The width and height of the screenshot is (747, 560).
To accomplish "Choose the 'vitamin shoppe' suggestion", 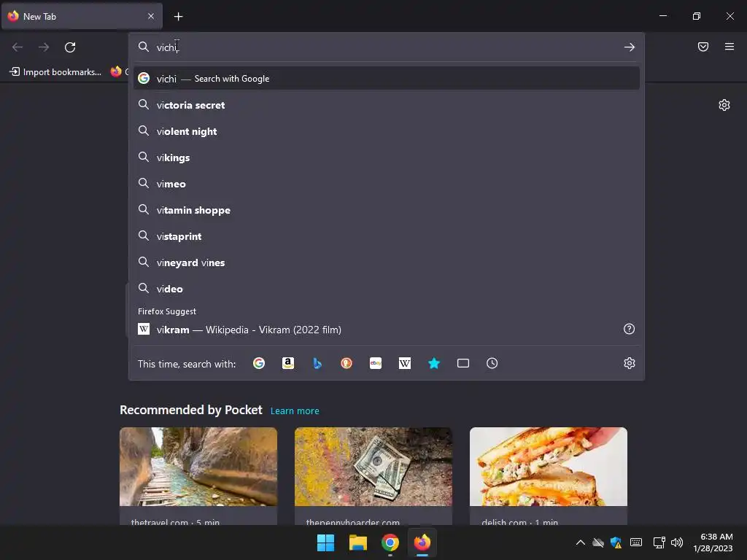I will click(387, 210).
